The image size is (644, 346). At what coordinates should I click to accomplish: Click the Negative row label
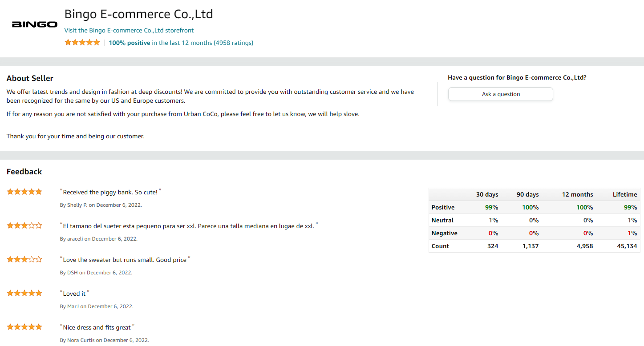444,233
